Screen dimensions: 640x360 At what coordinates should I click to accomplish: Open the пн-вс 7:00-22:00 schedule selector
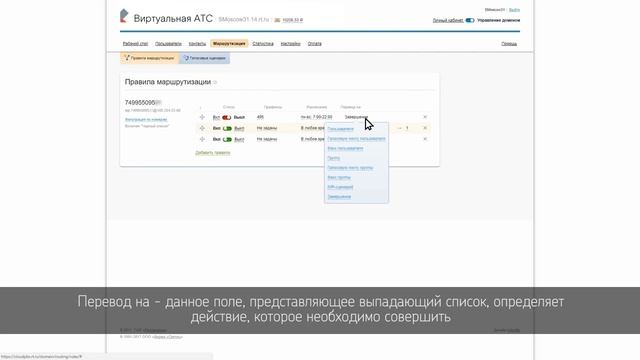(x=316, y=117)
